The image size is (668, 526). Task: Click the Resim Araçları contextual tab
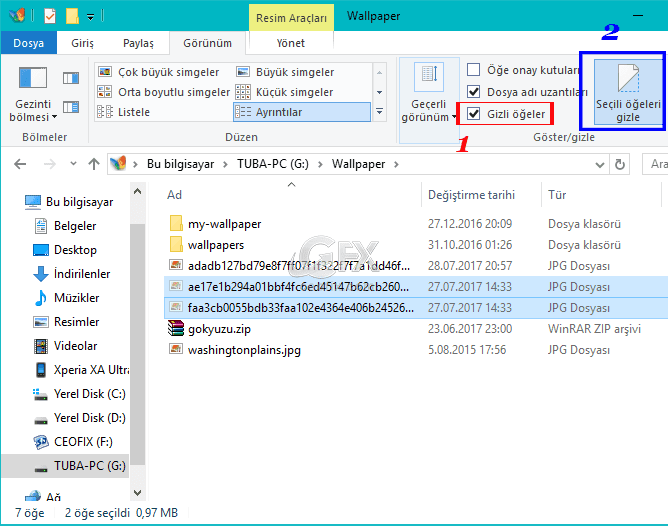pos(291,18)
